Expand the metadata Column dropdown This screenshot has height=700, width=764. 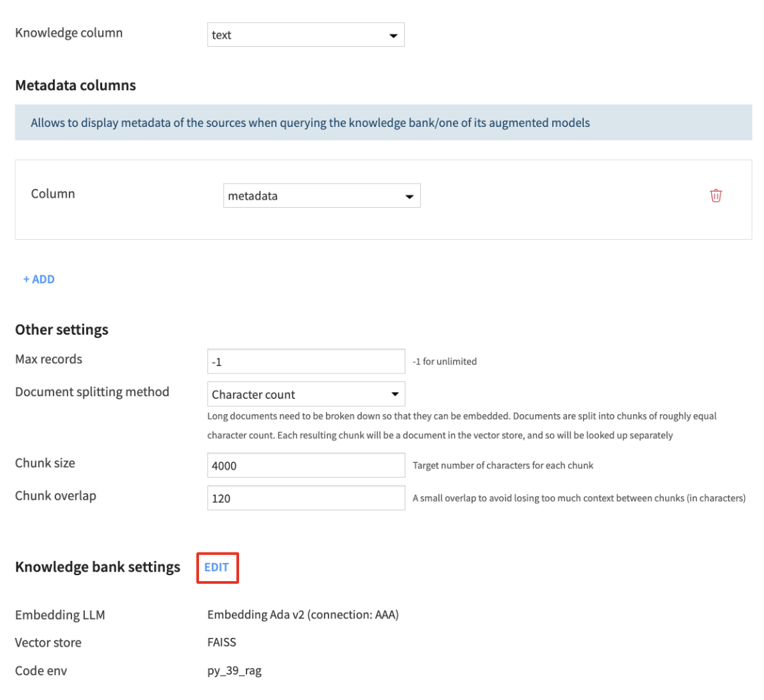pos(322,196)
